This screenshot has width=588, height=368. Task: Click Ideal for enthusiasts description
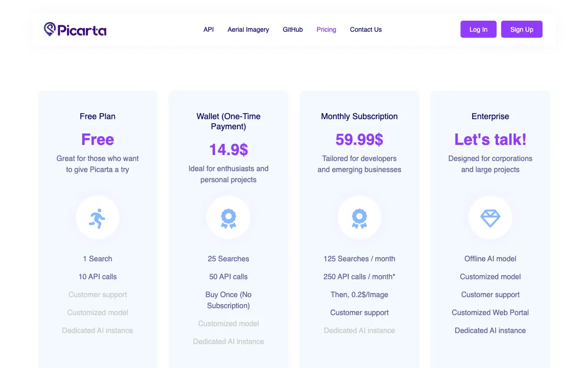pyautogui.click(x=228, y=174)
